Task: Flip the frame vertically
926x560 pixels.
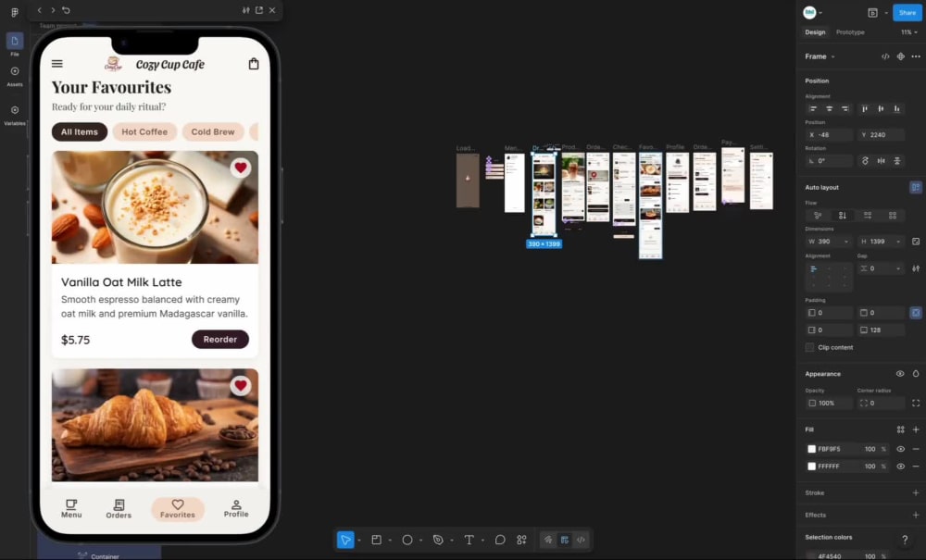Action: (x=897, y=160)
